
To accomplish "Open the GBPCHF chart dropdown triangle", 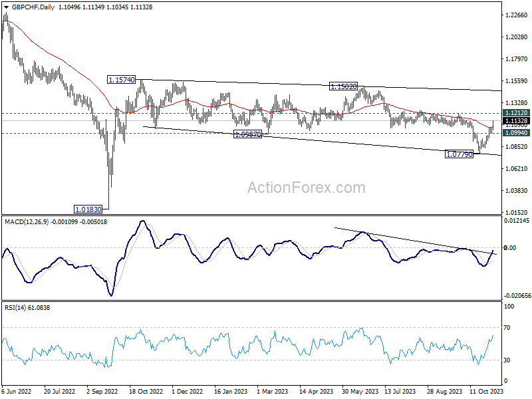I will [7, 7].
